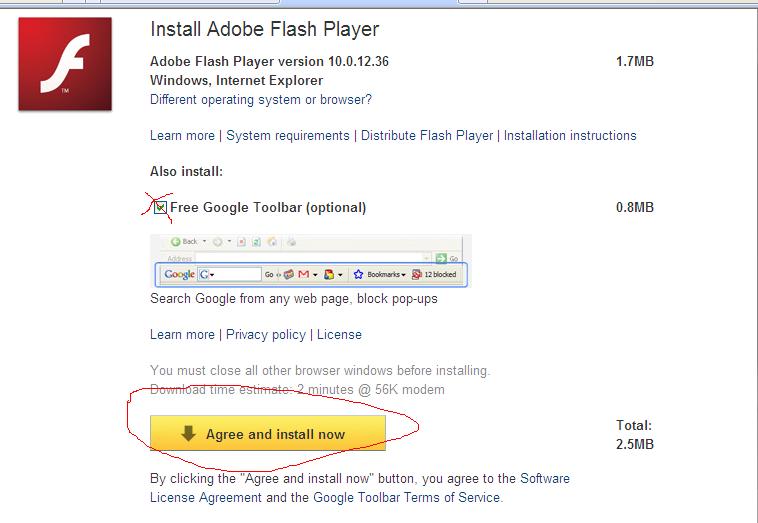Go to Distribute Flash Player link
Viewport: 758px width, 523px height.
click(x=427, y=135)
